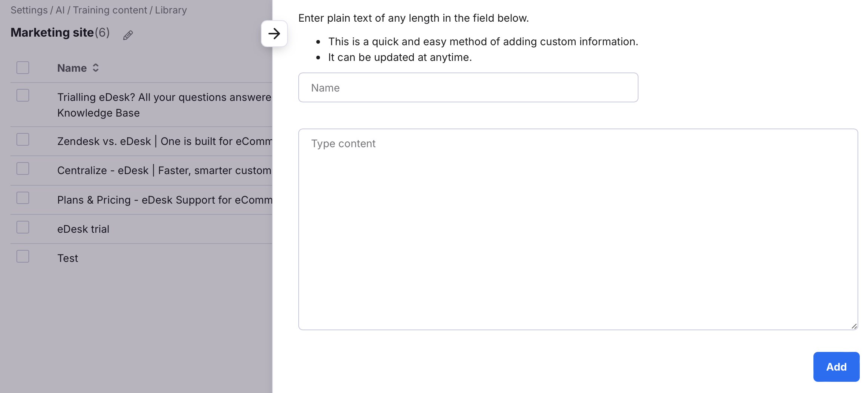Edit the Marketing site name pencil icon

[128, 35]
